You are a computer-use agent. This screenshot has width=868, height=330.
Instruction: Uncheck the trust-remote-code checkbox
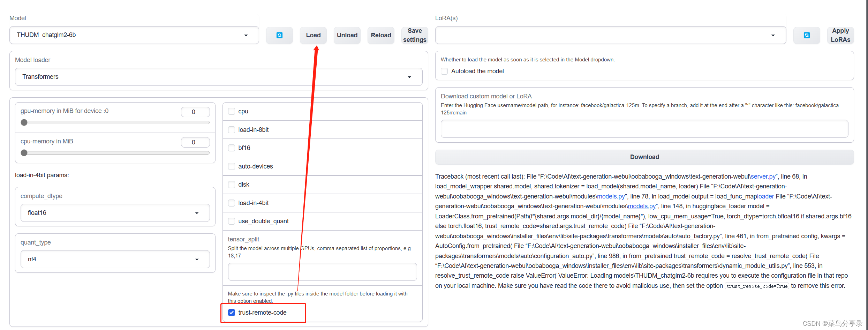(x=232, y=313)
